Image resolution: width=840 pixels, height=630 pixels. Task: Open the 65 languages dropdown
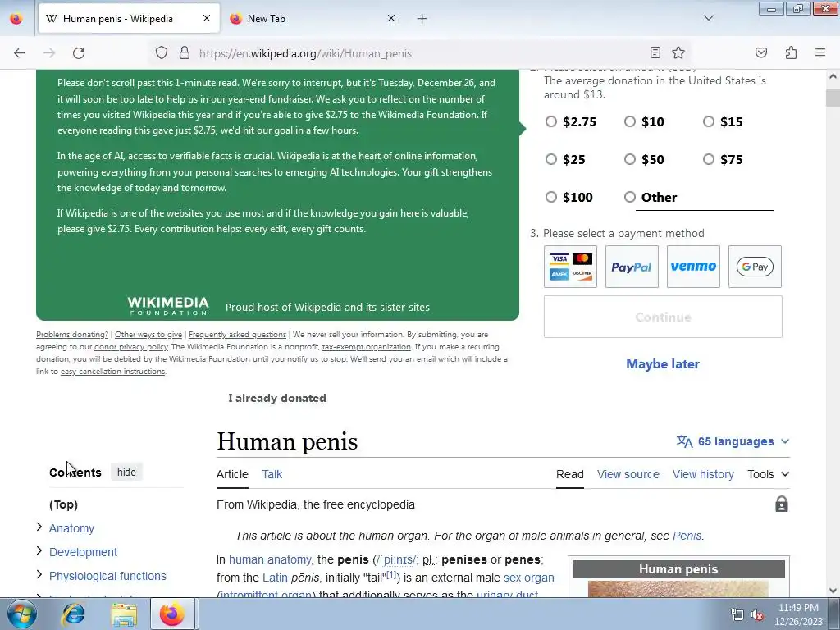click(733, 441)
